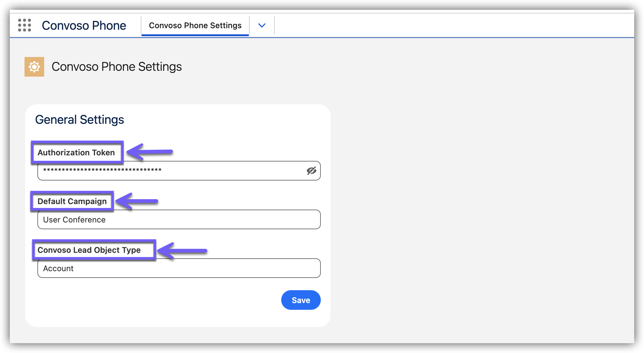
Task: Click the Convoso Phone app name
Action: tap(84, 25)
